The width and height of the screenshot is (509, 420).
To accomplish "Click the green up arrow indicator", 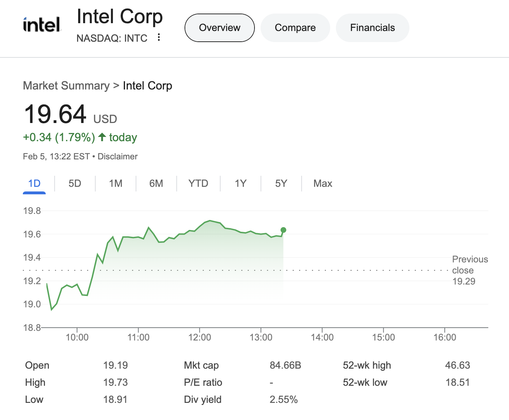I will click(x=102, y=137).
